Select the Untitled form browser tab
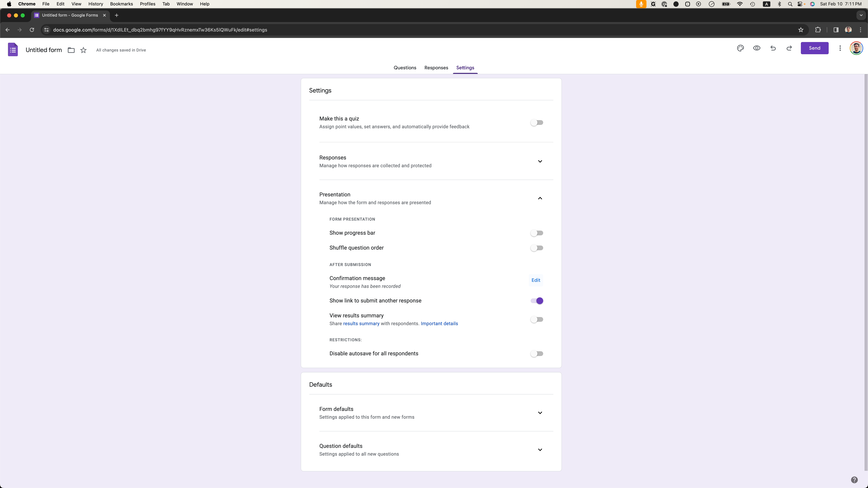Screen dimensions: 868x488 [70, 15]
